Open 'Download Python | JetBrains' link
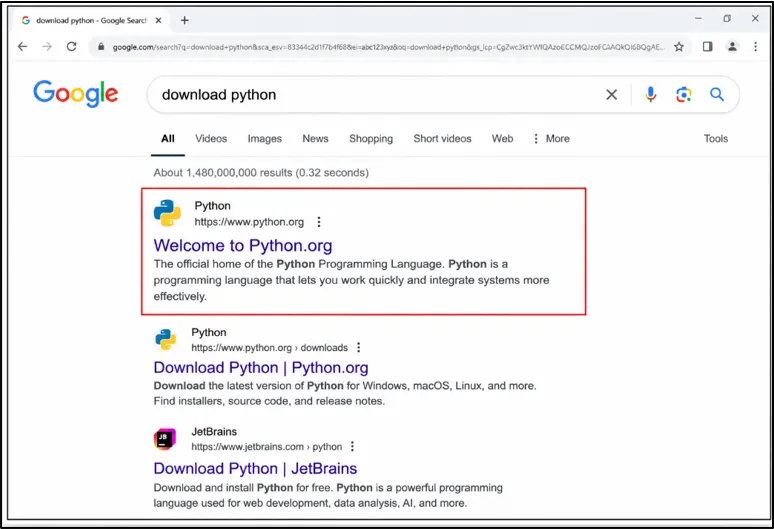Image resolution: width=774 pixels, height=529 pixels. click(255, 468)
